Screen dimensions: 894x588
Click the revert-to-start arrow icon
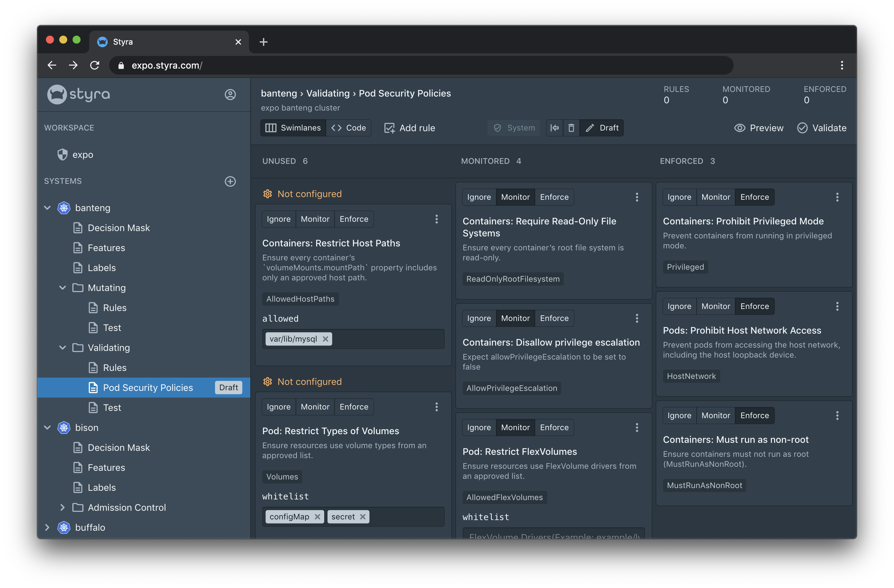(555, 128)
